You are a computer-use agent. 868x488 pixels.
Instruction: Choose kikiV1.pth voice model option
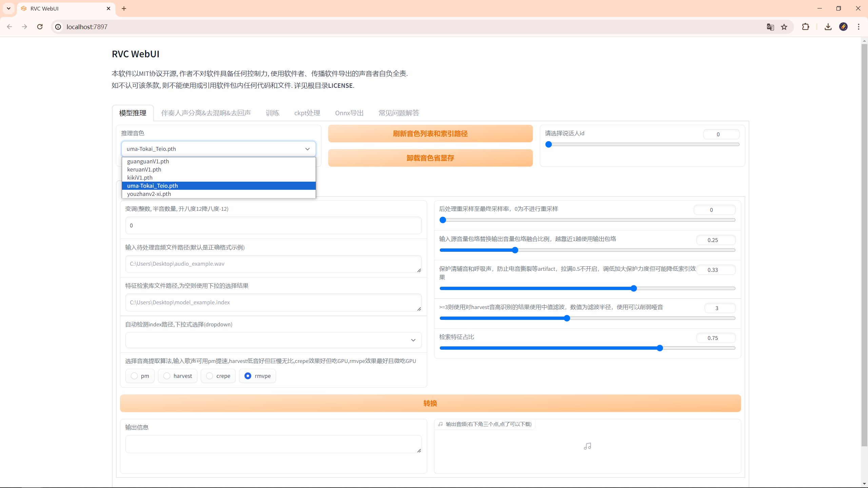pos(140,178)
